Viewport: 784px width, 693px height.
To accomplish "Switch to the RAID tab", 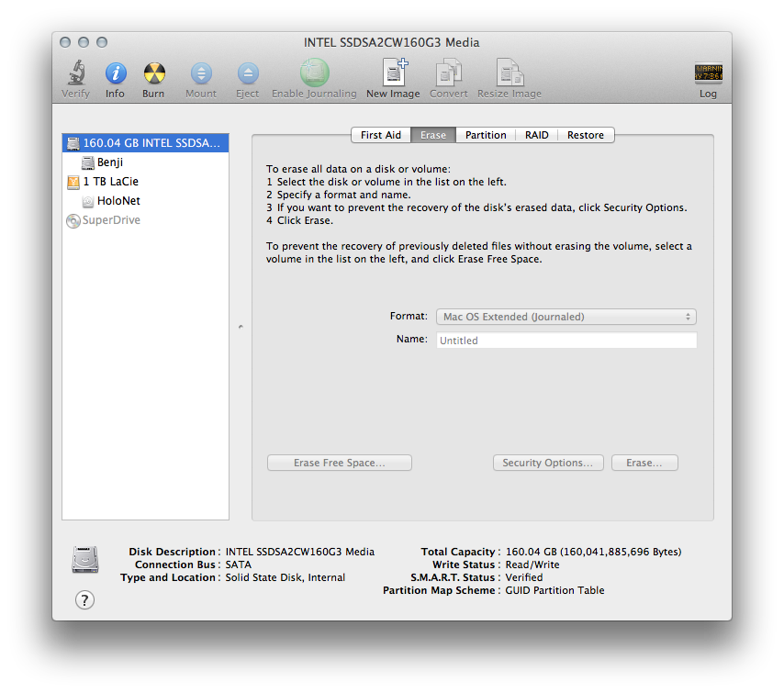I will click(x=536, y=135).
